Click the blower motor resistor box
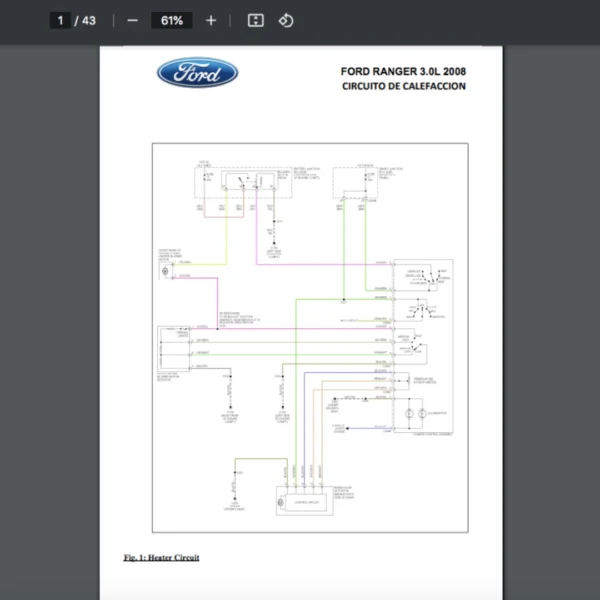This screenshot has width=600, height=600. click(172, 349)
